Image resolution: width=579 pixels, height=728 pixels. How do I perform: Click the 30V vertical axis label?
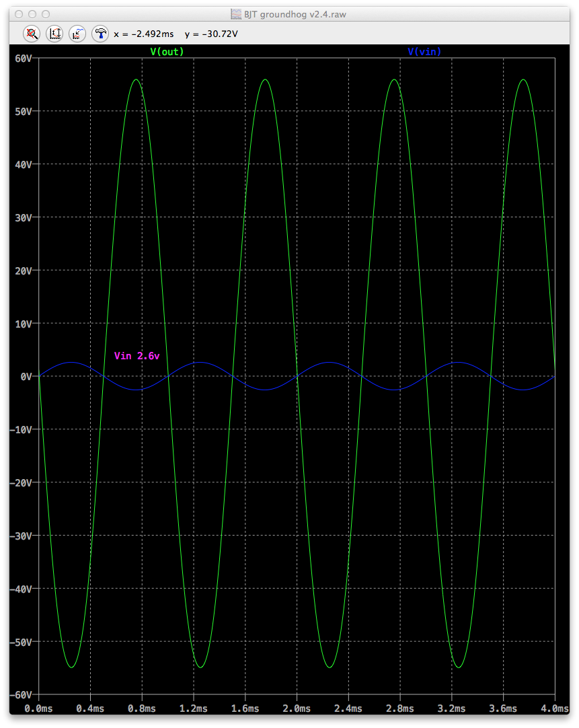click(x=23, y=217)
